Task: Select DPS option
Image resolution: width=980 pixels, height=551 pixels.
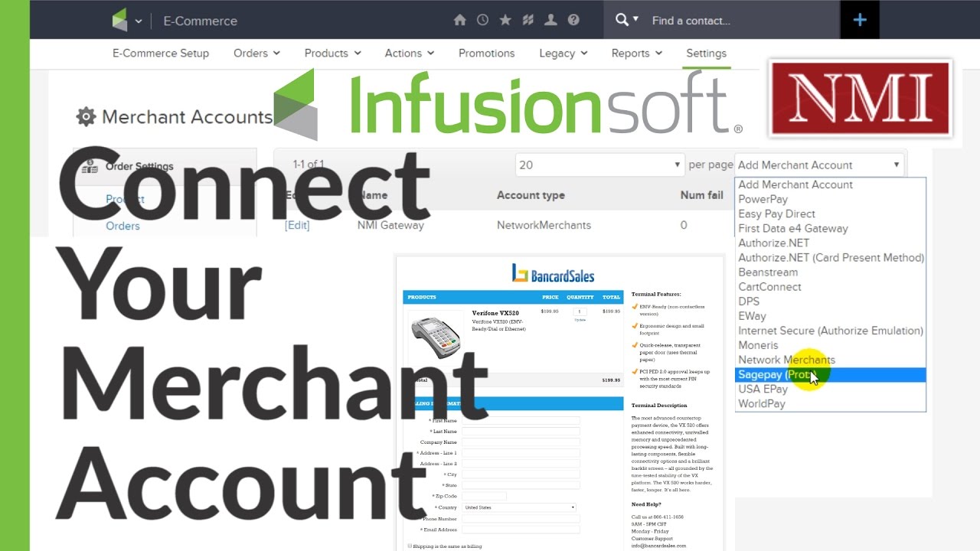Action: [830, 301]
